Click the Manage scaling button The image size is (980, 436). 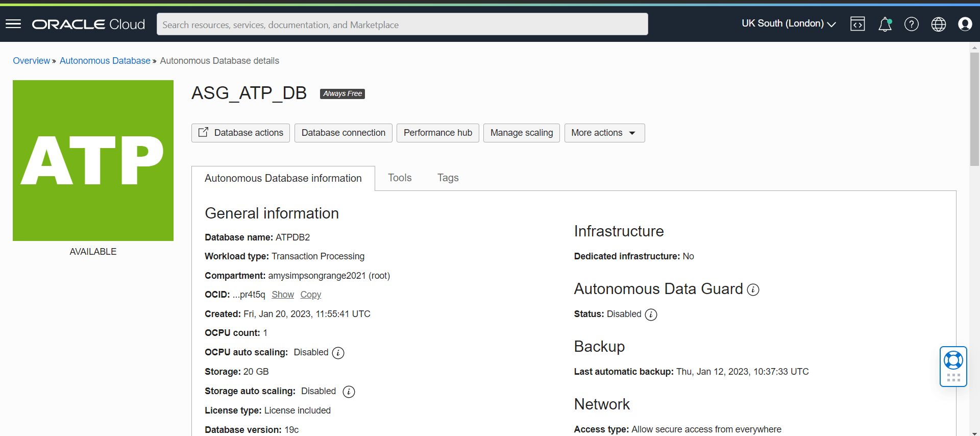(522, 133)
